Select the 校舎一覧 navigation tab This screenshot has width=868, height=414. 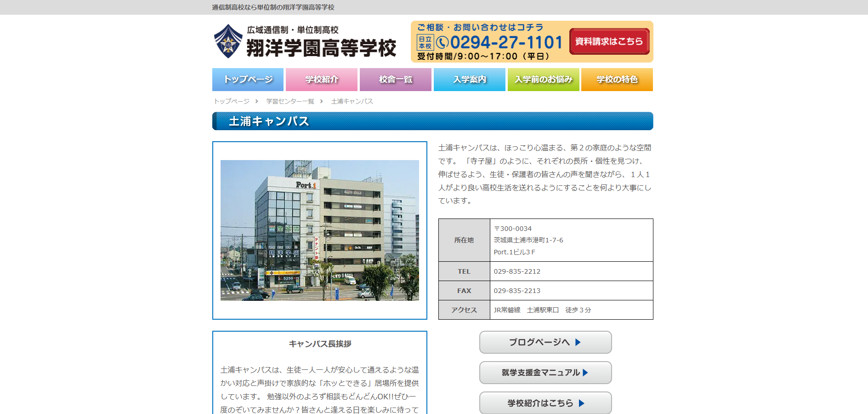(x=395, y=80)
